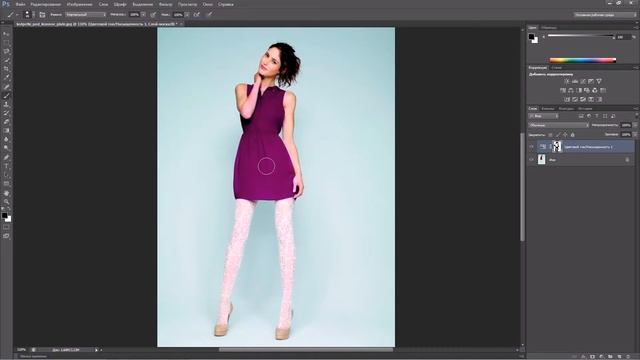Click the color spectrum ramp

[583, 60]
